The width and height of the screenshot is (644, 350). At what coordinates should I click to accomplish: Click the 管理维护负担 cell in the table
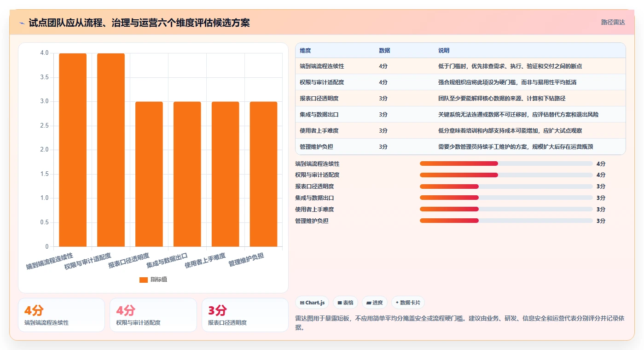316,147
